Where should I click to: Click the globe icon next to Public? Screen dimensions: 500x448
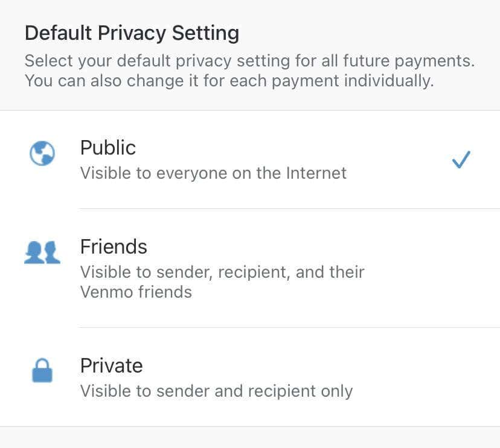42,154
